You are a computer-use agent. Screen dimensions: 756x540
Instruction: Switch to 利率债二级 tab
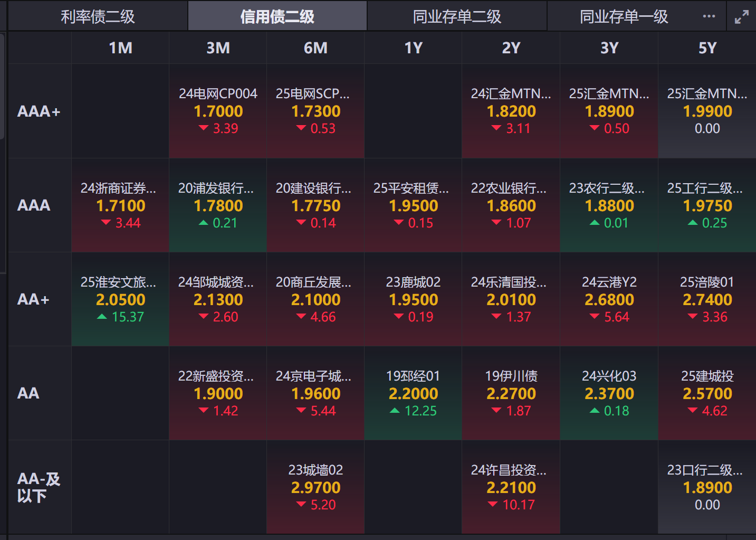[98, 16]
